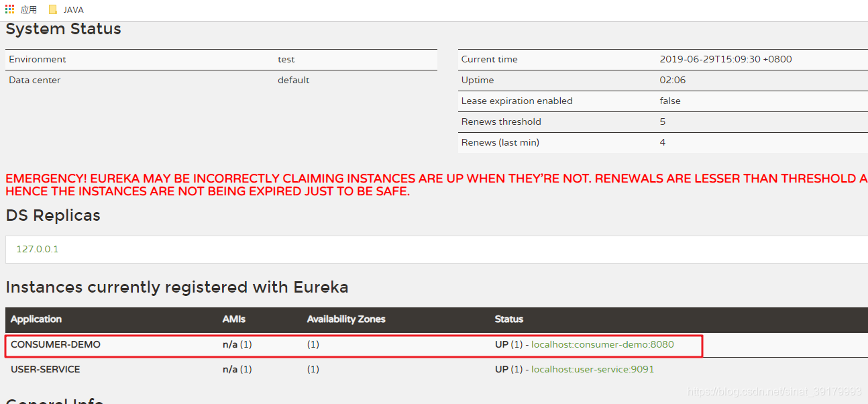This screenshot has height=404, width=868.
Task: Open the apps grid icon in bookmarks bar
Action: click(x=9, y=9)
